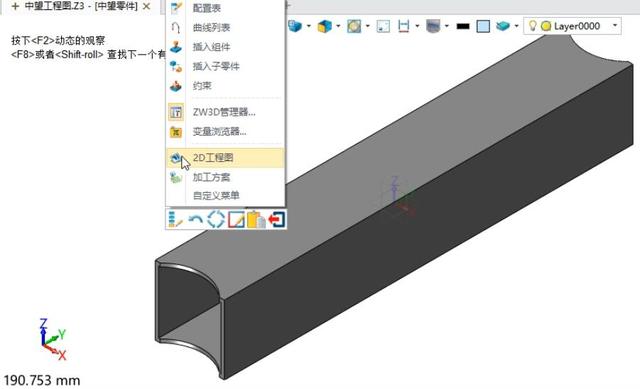Click the edit list icon in mini toolbar
640x389 pixels.
(176, 219)
